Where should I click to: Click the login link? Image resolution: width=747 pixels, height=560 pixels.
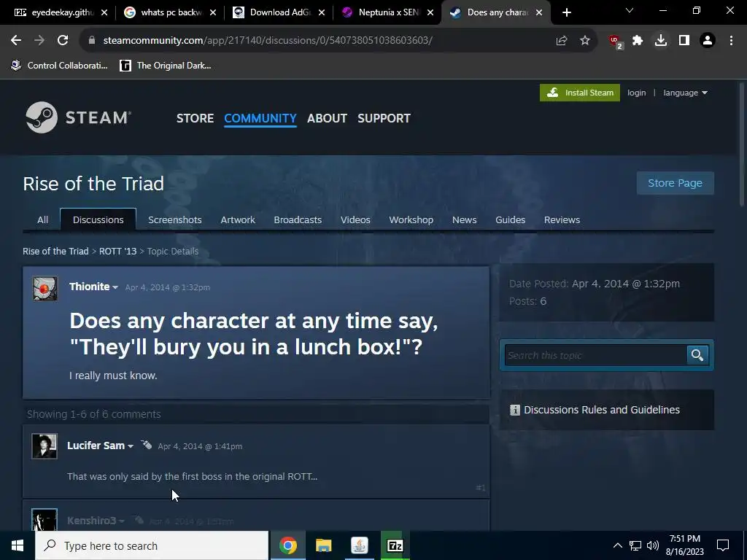[636, 93]
